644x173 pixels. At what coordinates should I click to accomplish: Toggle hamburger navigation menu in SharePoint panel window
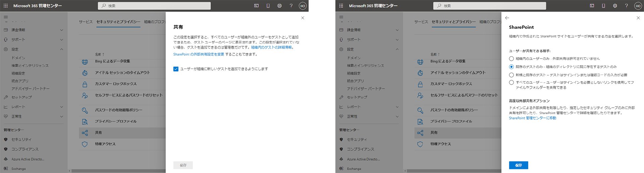341,17
